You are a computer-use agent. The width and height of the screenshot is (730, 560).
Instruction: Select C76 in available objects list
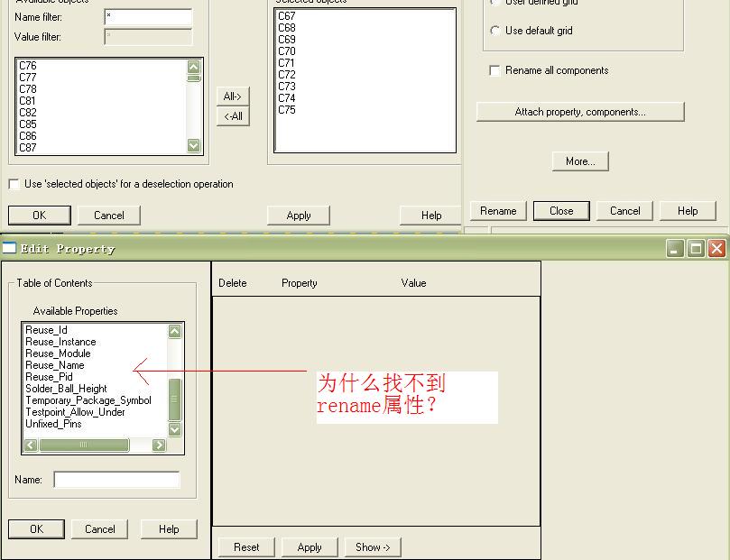pyautogui.click(x=28, y=66)
